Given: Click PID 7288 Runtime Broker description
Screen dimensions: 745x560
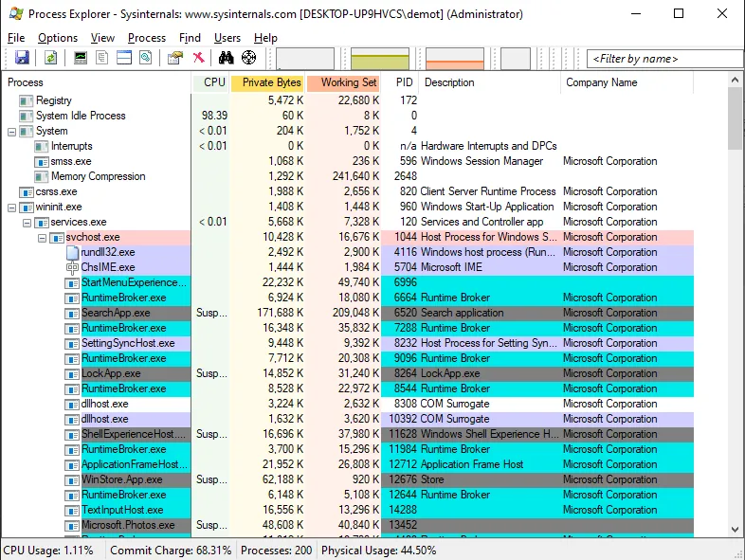Looking at the screenshot, I should point(455,328).
